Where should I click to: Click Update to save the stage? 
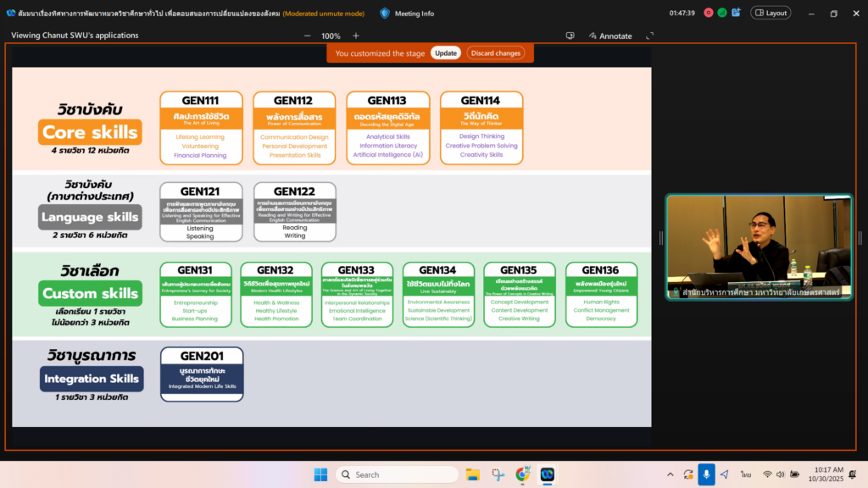[x=446, y=53]
